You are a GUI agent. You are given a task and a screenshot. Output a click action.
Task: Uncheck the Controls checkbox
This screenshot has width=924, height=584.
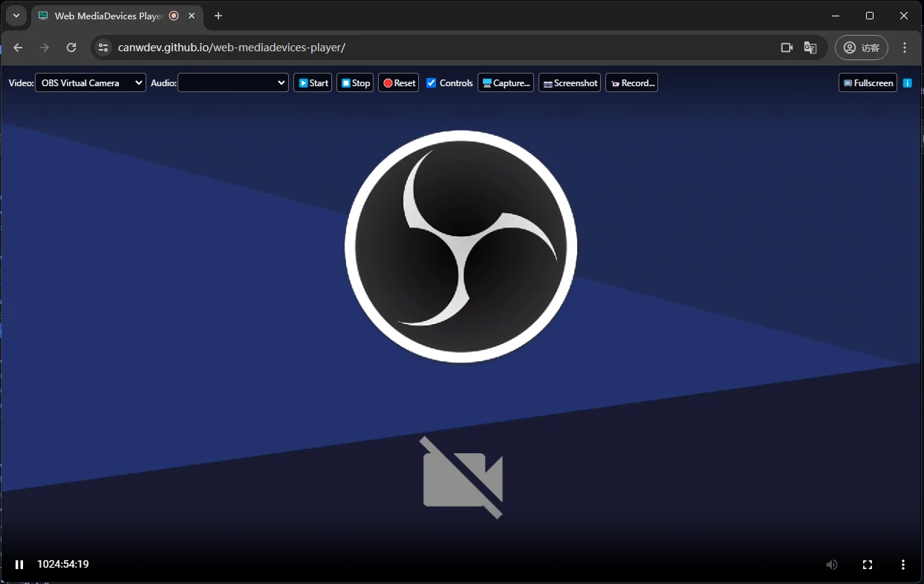431,83
